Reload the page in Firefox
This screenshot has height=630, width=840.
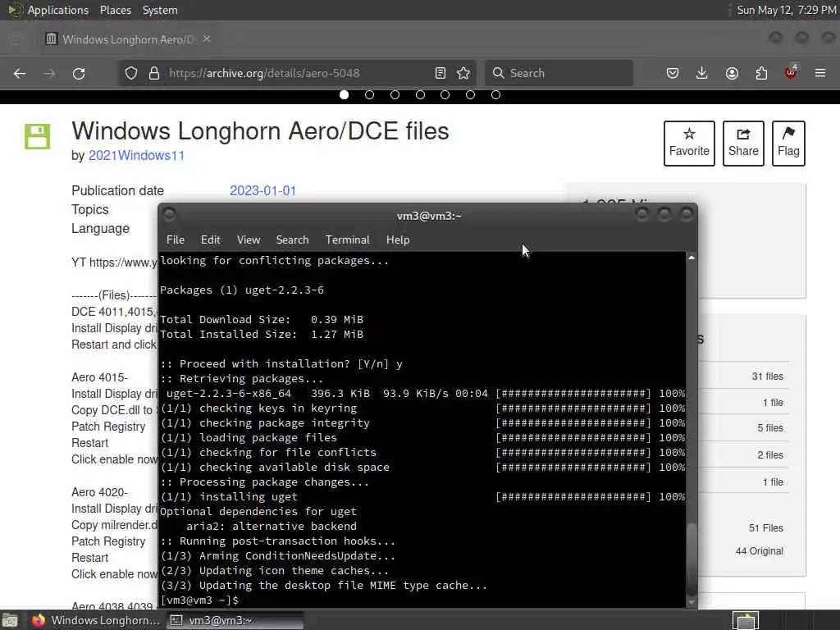point(79,73)
